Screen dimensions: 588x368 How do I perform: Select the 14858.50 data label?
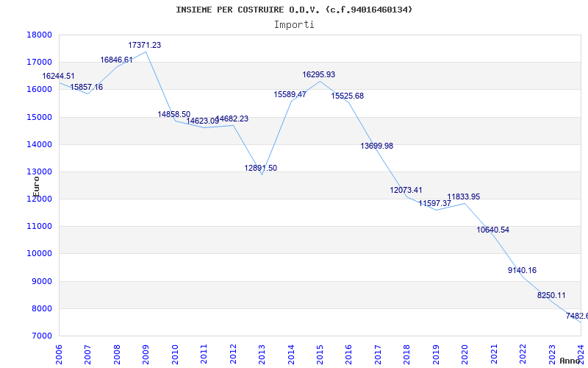(x=173, y=114)
